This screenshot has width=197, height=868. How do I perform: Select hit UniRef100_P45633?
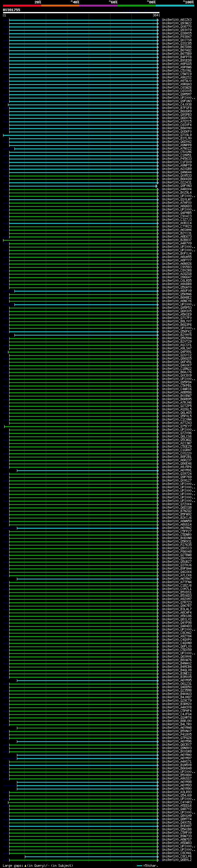coord(177,159)
